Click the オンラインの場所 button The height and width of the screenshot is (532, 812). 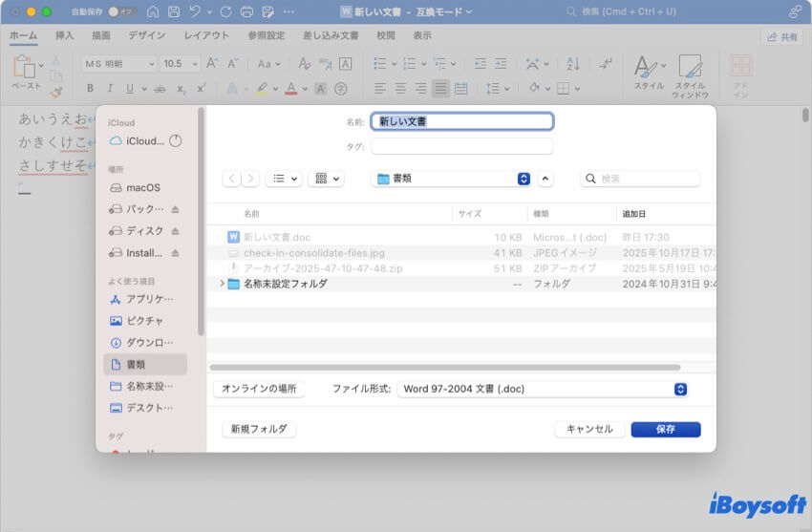pos(259,389)
